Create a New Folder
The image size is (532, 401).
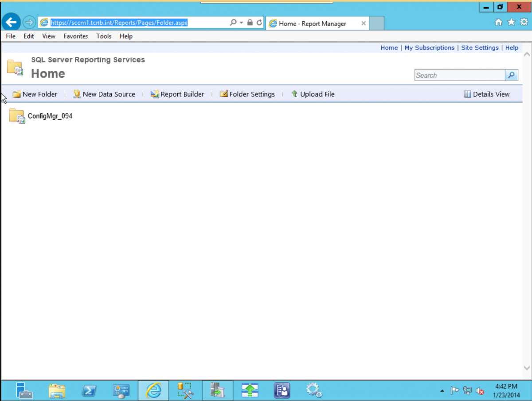35,94
